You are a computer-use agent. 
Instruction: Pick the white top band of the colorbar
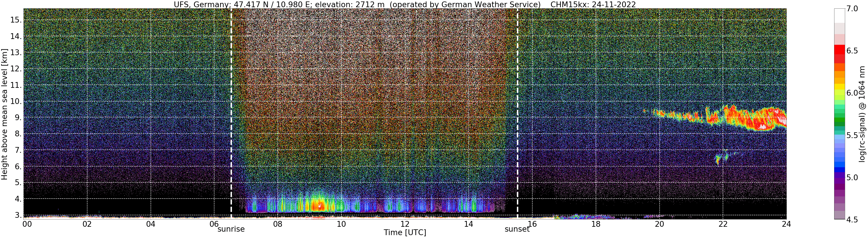pos(839,16)
